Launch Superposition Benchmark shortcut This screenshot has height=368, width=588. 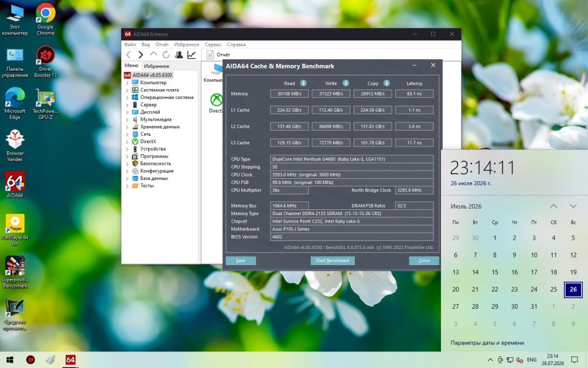point(14,272)
